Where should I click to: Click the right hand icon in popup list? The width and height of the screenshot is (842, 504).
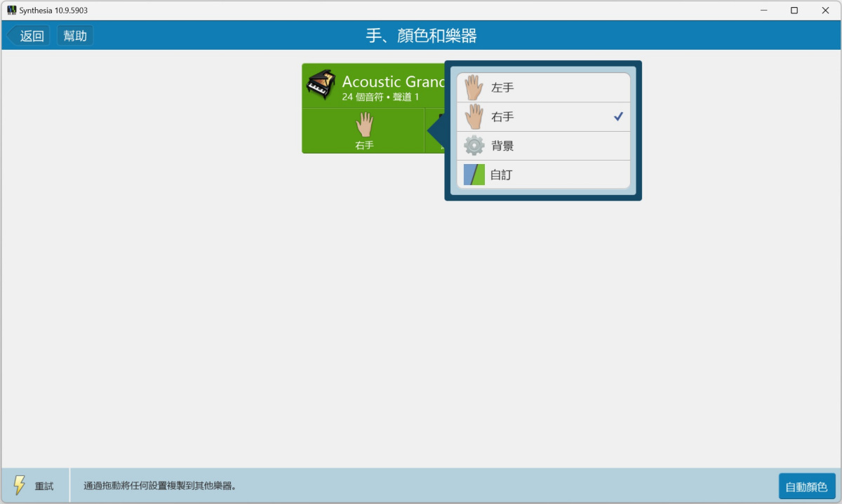pyautogui.click(x=474, y=116)
